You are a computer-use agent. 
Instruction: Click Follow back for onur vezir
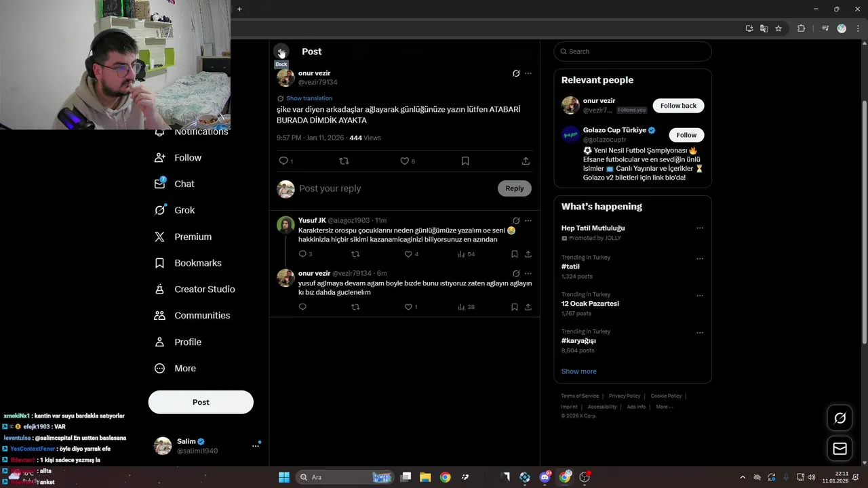click(678, 106)
